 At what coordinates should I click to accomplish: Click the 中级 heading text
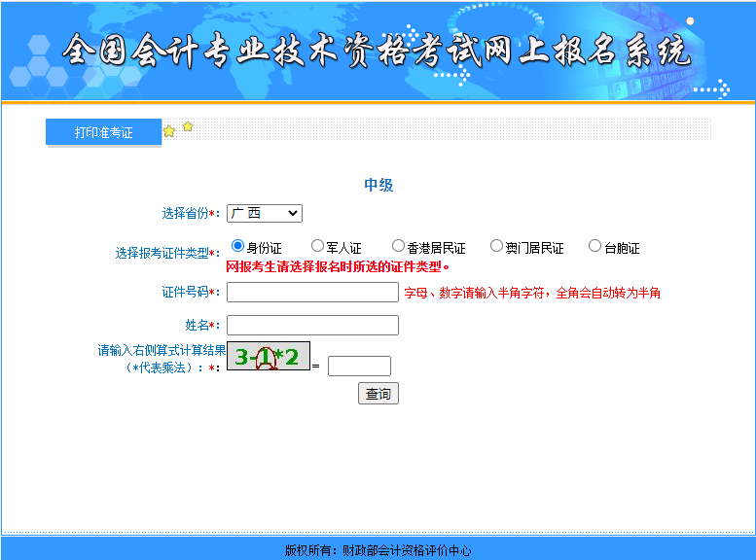click(x=378, y=185)
